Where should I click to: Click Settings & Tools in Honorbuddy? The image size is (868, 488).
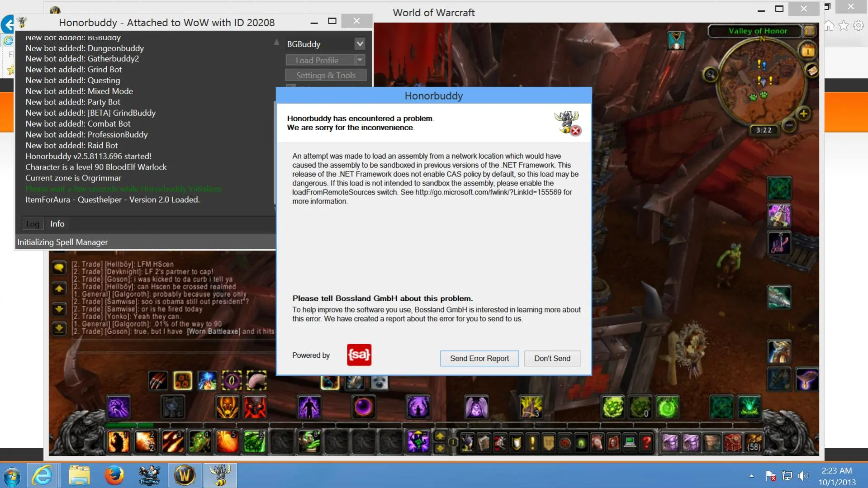pyautogui.click(x=326, y=76)
